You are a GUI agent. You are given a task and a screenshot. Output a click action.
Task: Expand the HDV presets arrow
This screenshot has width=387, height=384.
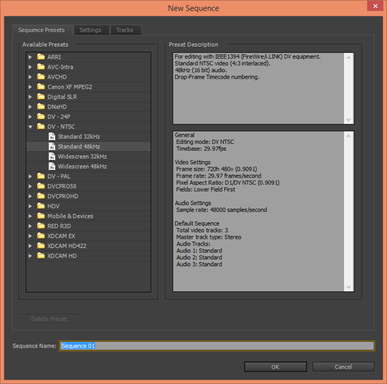pyautogui.click(x=30, y=206)
